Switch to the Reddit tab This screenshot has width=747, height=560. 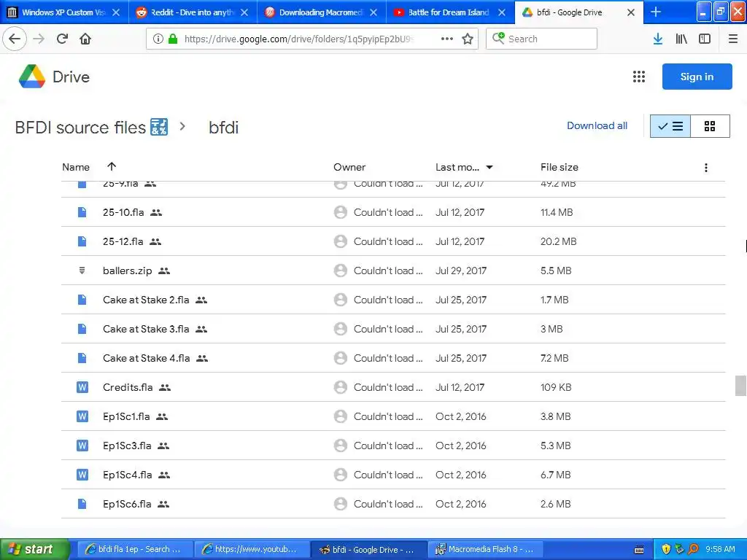tap(193, 12)
